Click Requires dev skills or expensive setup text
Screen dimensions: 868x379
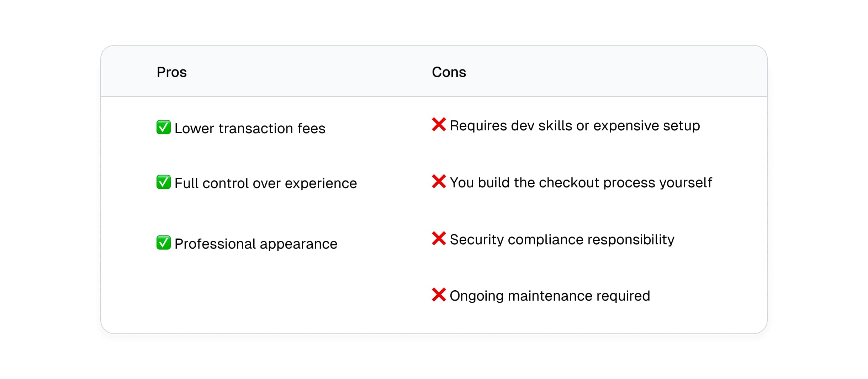[x=575, y=126]
